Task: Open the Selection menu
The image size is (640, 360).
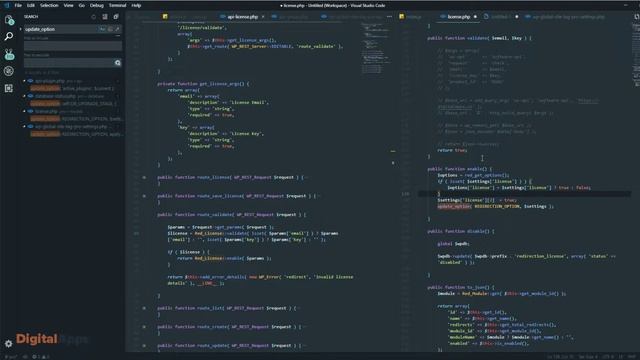Action: [49, 5]
